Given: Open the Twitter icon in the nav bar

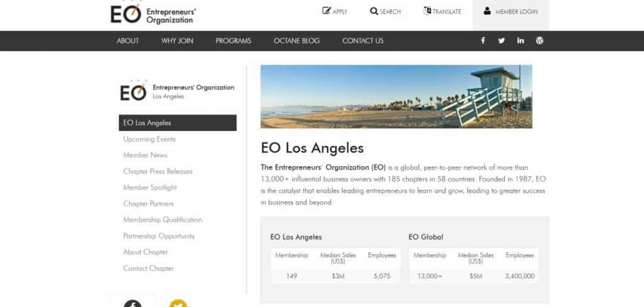Looking at the screenshot, I should [x=501, y=40].
